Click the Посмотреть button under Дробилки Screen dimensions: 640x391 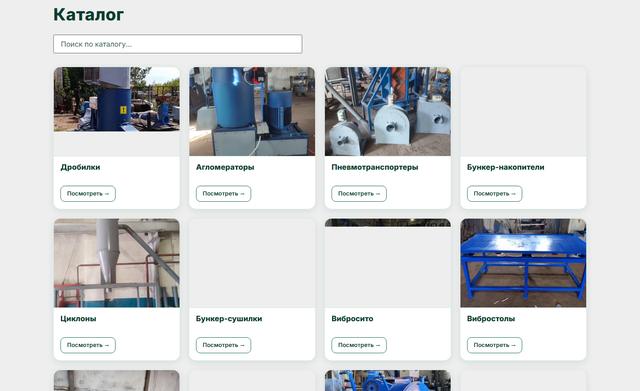point(88,194)
